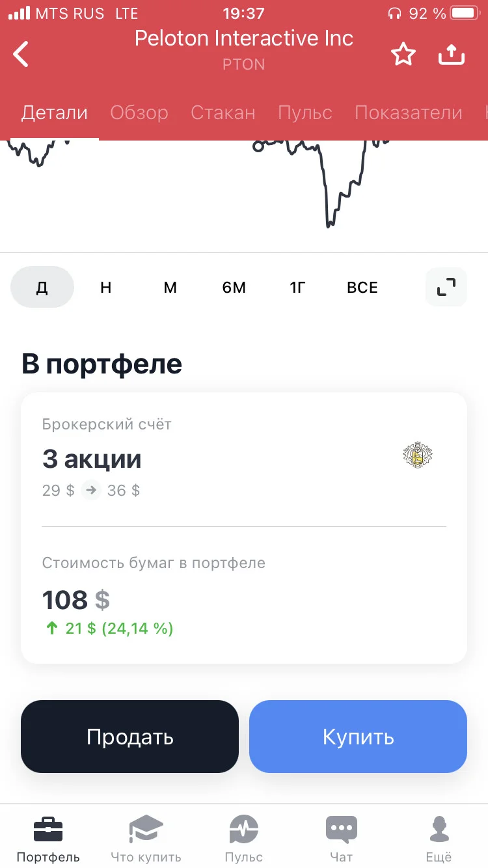Screen dimensions: 488x868
Task: Tap the share upload icon
Action: [x=452, y=54]
